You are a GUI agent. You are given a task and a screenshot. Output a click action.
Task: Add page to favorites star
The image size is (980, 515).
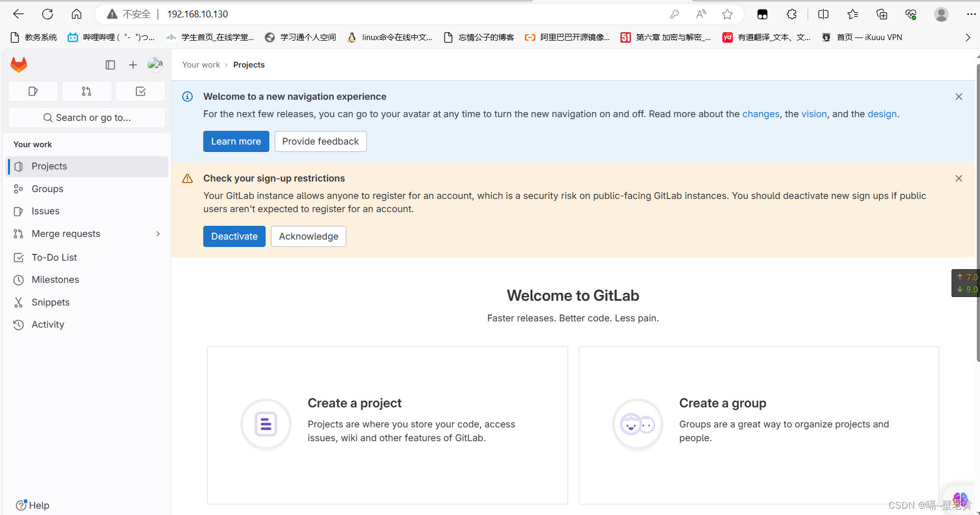[728, 14]
